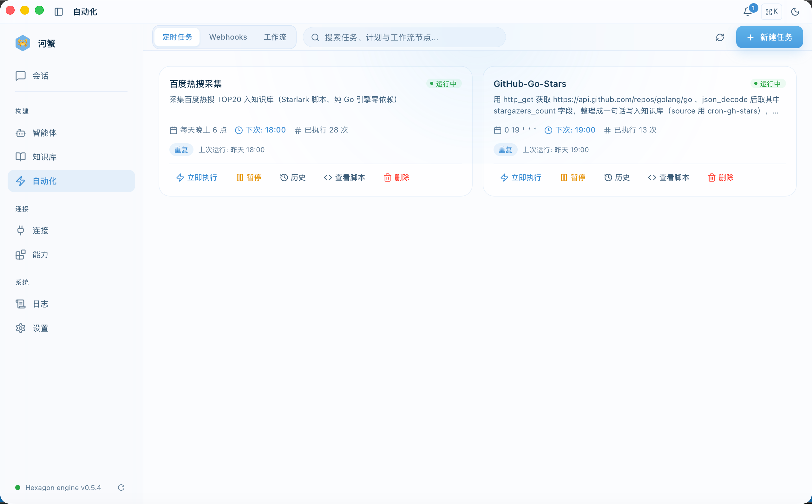Run 百度热搜采集 now with 立即执行
This screenshot has width=812, height=504.
(196, 178)
